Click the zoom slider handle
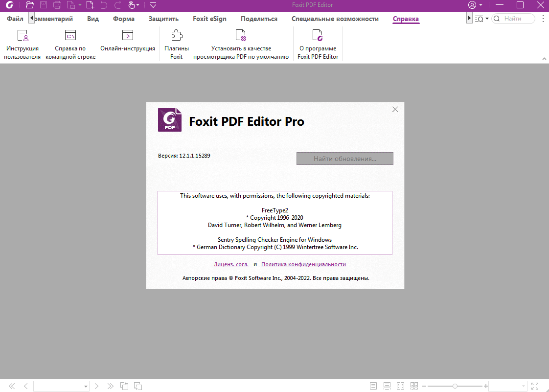Image resolution: width=549 pixels, height=392 pixels. pyautogui.click(x=455, y=386)
